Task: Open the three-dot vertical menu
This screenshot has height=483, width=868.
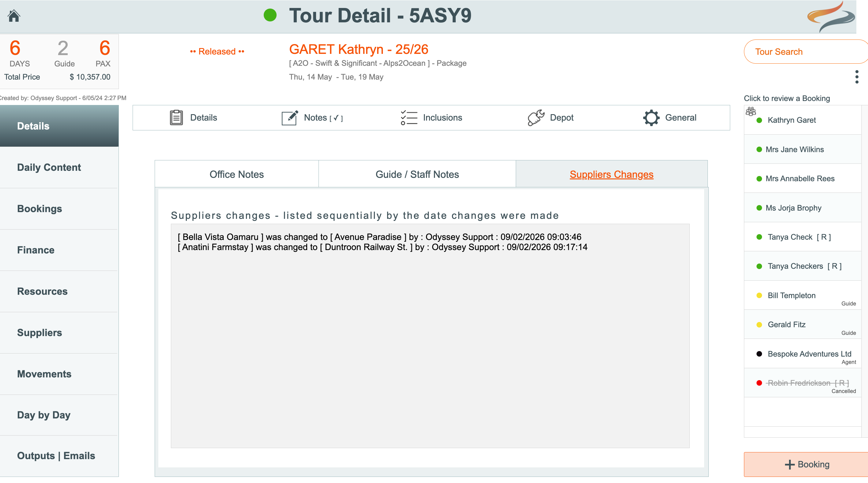Action: tap(857, 77)
